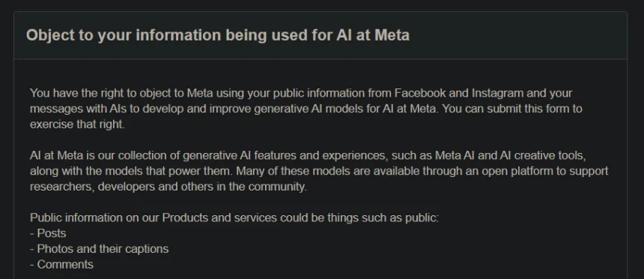Click the 'Object to your information' heading
The image size is (644, 279).
click(x=218, y=35)
